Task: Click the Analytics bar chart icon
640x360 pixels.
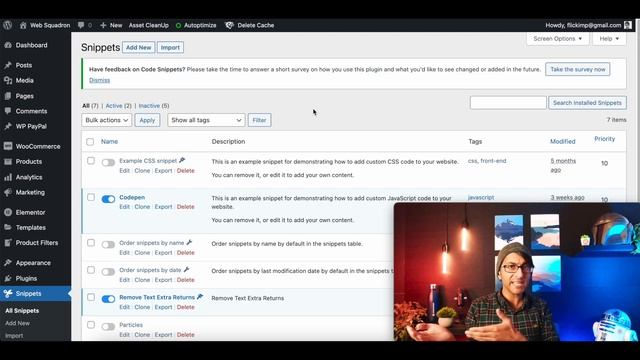Action: 8,177
